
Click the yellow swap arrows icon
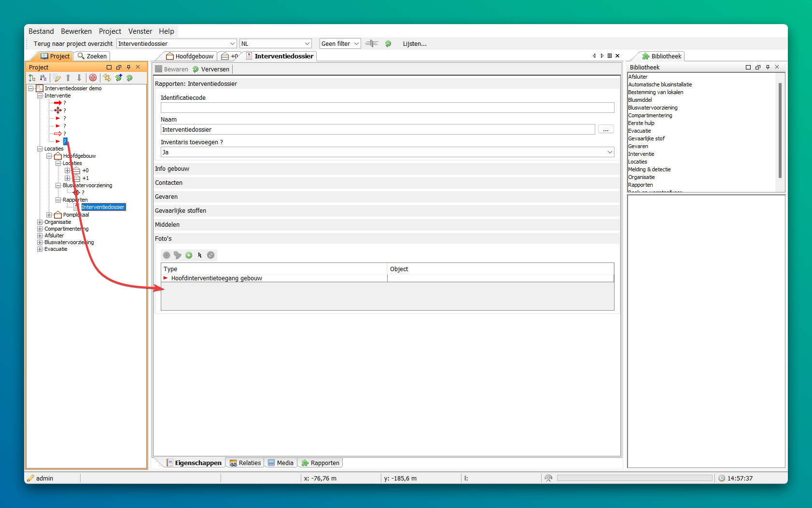[x=107, y=78]
